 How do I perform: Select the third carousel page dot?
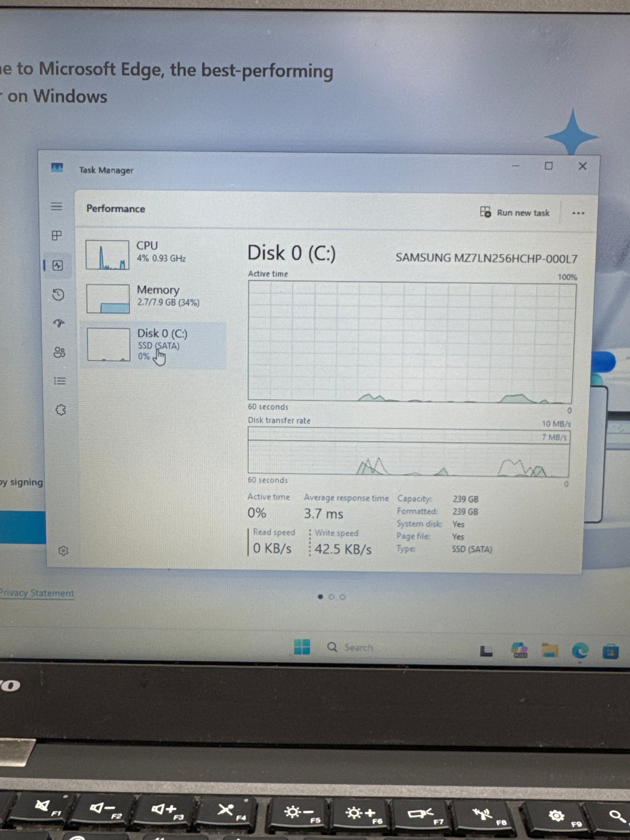[343, 597]
